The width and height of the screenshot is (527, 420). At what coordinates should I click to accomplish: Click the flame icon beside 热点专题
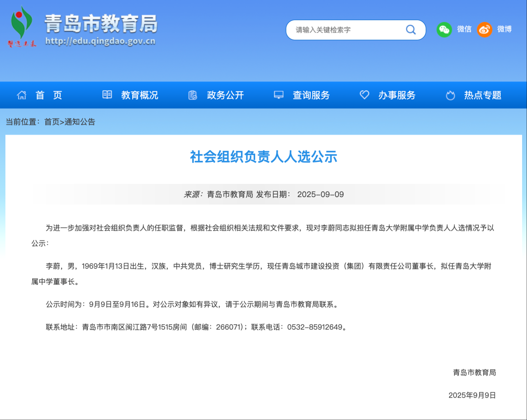click(450, 96)
